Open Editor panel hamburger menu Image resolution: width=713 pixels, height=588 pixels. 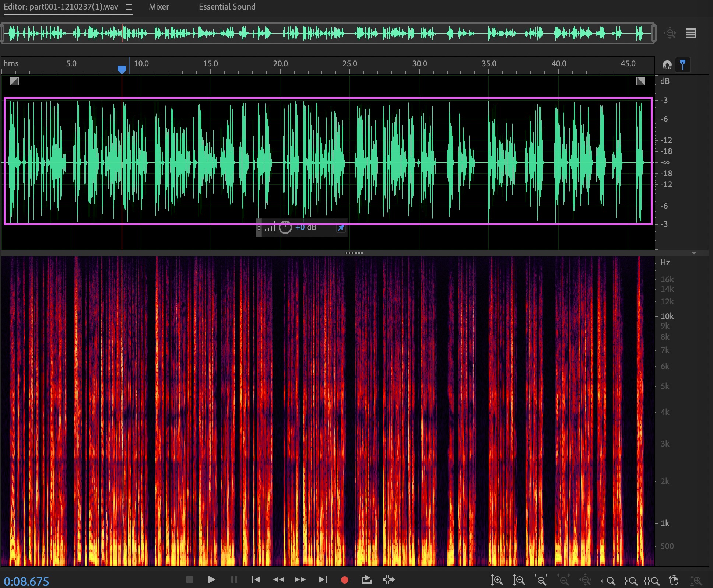pyautogui.click(x=129, y=7)
